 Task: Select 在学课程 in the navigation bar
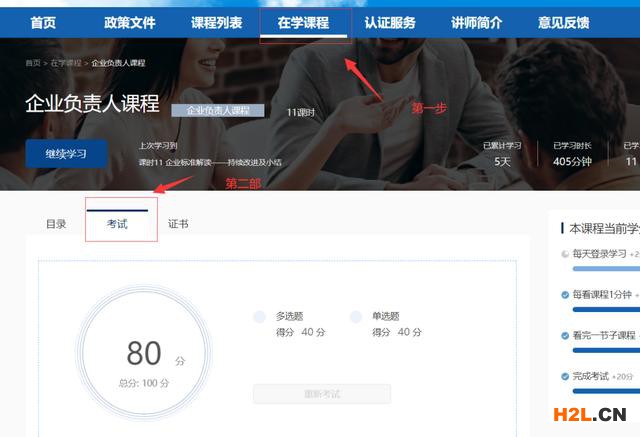pos(304,22)
